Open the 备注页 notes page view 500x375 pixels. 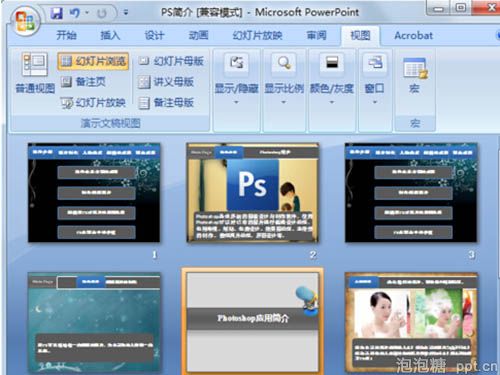click(83, 82)
